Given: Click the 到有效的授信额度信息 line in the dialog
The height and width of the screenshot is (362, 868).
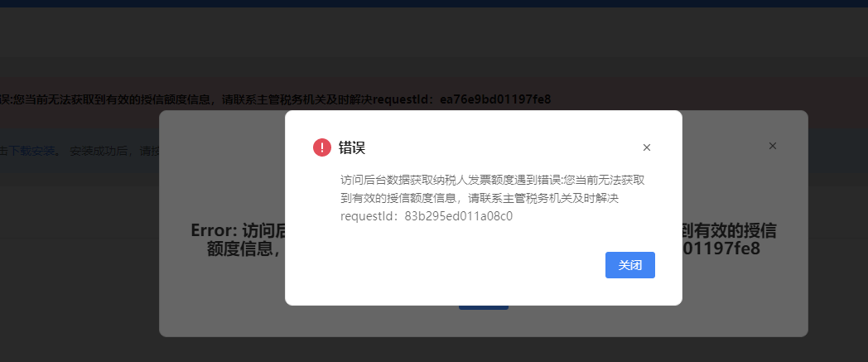Looking at the screenshot, I should 480,198.
